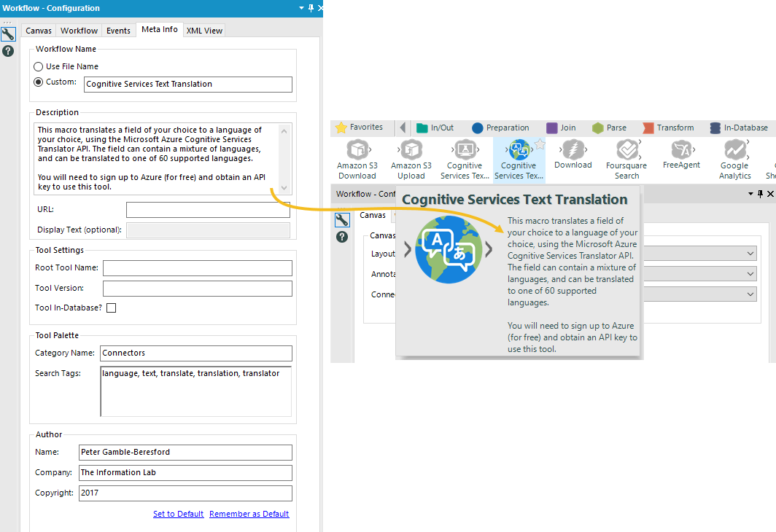Open the left configuration panel title bar dropdown arrow
This screenshot has width=776, height=532.
tap(301, 8)
